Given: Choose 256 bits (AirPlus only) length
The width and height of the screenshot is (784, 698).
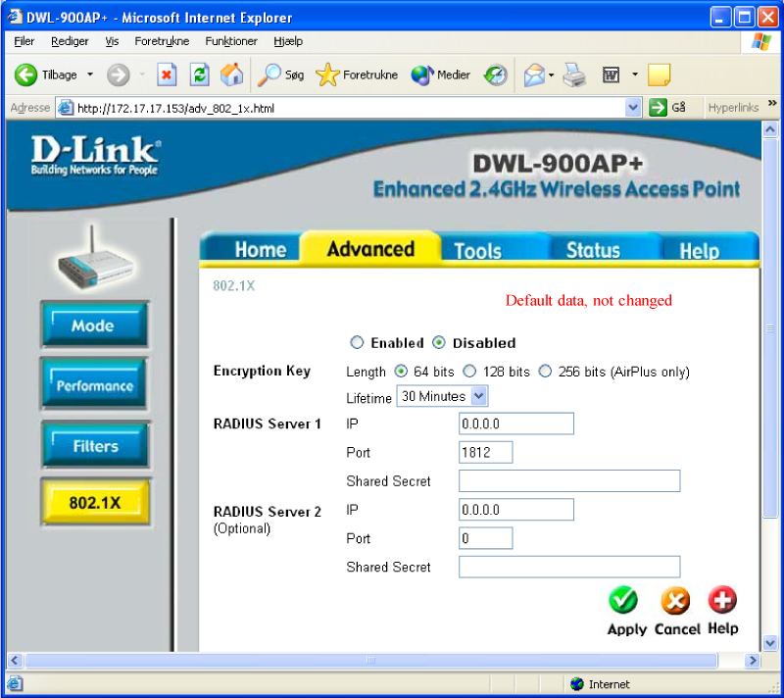Looking at the screenshot, I should tap(545, 372).
